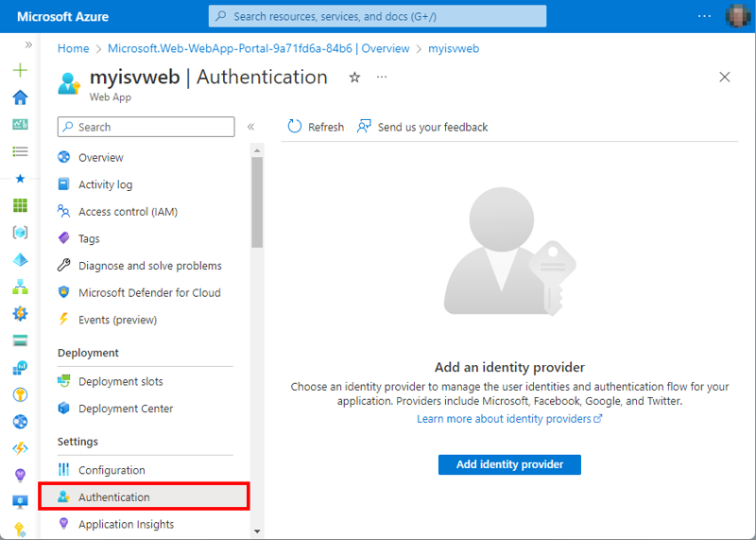Open All resources green grid icon

point(20,205)
